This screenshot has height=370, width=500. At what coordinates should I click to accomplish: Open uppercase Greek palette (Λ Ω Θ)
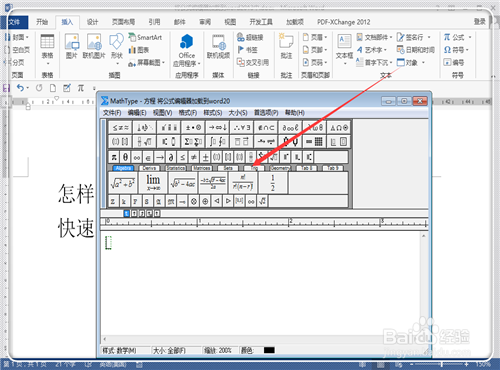(x=339, y=127)
